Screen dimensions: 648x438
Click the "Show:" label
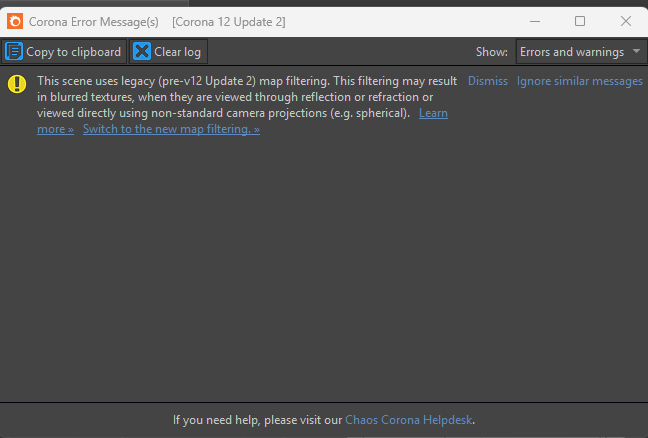491,52
